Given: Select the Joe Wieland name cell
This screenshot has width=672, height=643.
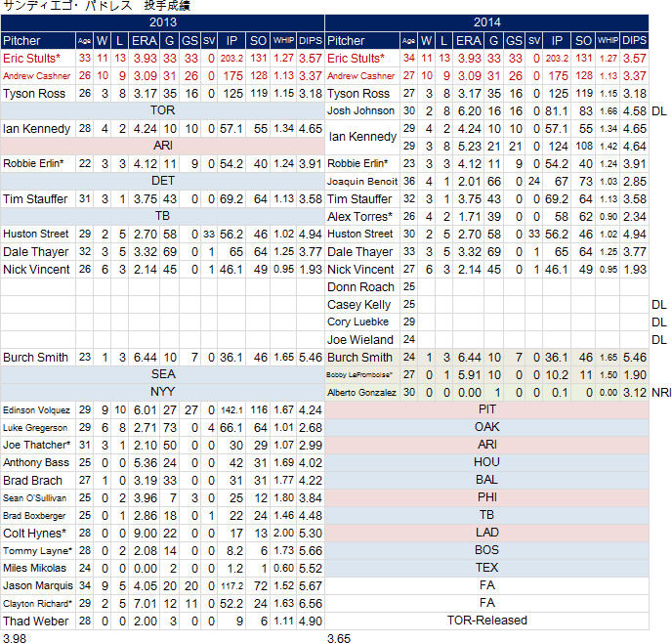Looking at the screenshot, I should 362,339.
